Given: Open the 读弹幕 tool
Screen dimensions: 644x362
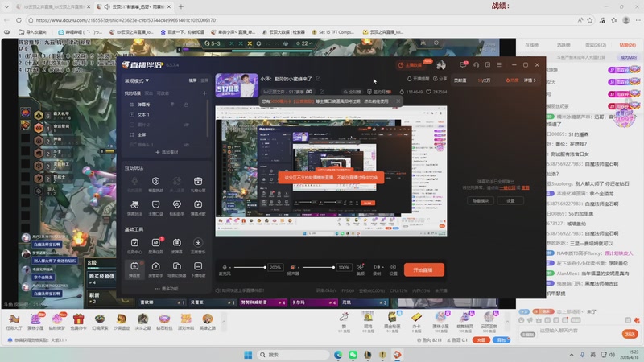Looking at the screenshot, I should [176, 245].
